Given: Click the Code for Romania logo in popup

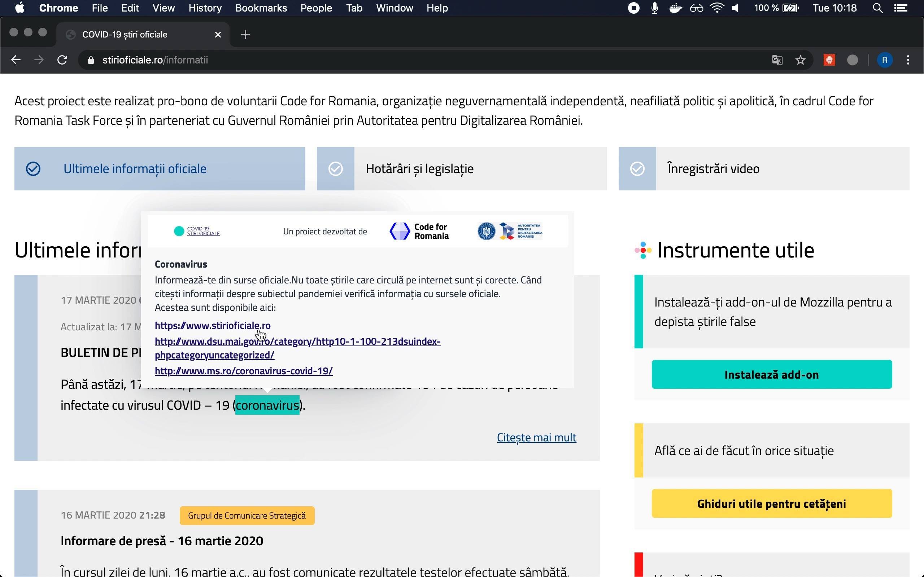Looking at the screenshot, I should pyautogui.click(x=419, y=231).
